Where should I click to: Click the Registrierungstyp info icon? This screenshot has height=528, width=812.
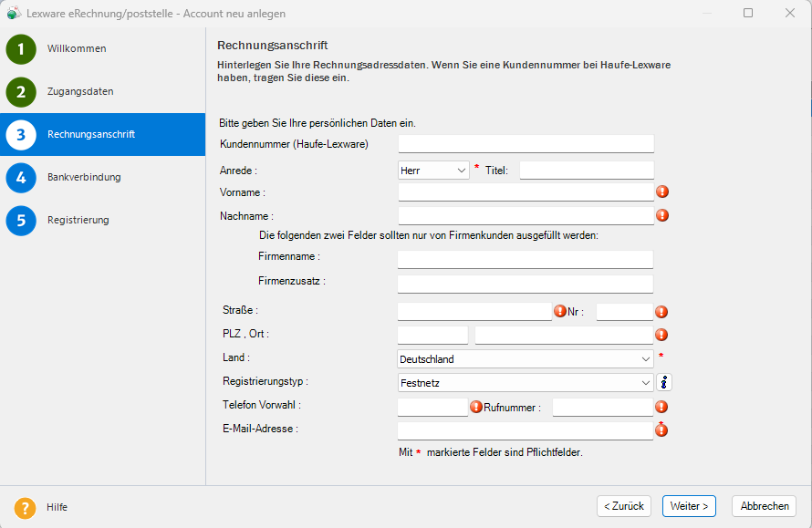click(664, 382)
